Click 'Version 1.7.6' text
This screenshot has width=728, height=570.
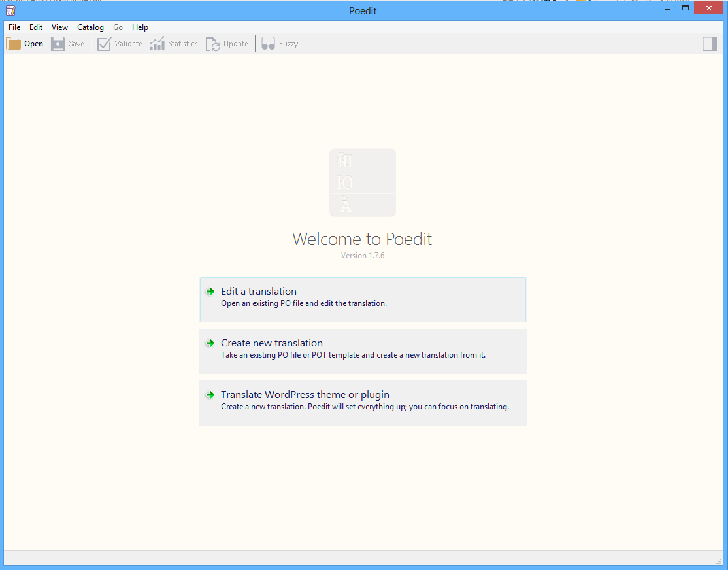click(363, 256)
